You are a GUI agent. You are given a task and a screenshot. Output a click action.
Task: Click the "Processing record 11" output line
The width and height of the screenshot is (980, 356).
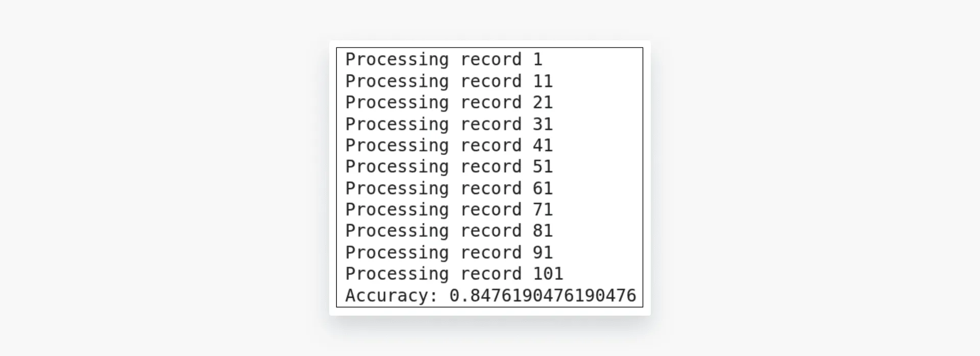[x=449, y=81]
